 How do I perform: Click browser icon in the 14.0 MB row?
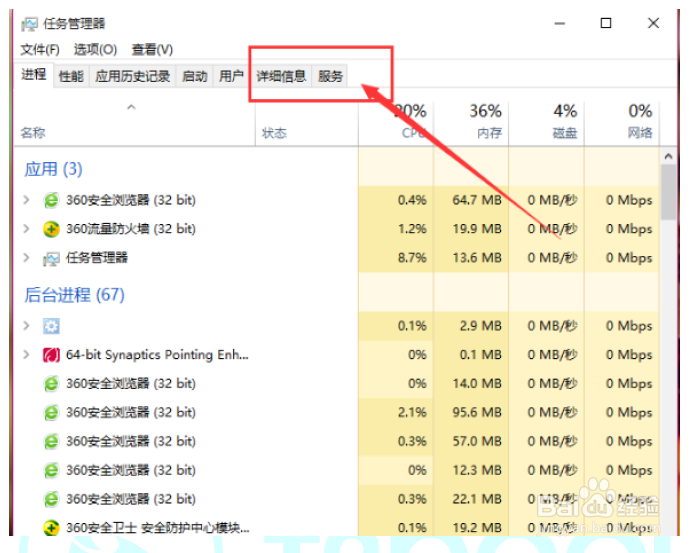coord(51,384)
